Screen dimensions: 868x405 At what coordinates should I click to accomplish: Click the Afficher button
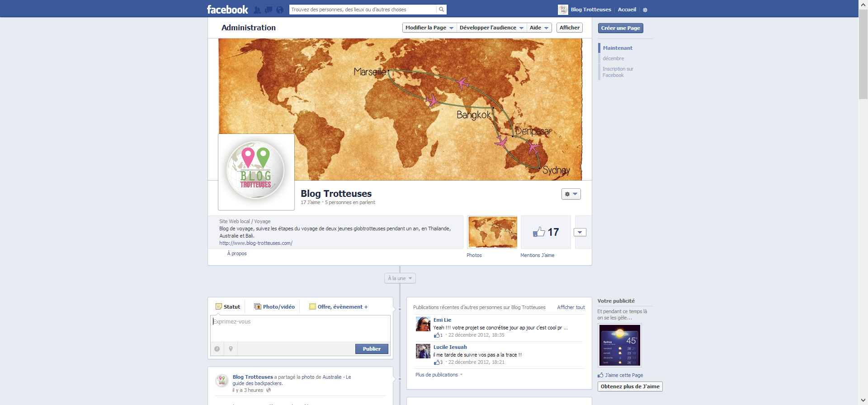tap(569, 28)
